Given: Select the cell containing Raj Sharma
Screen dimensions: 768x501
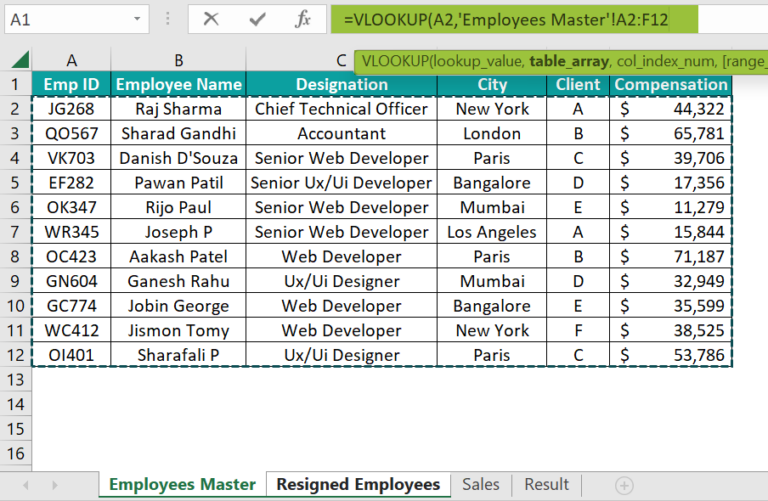Looking at the screenshot, I should [x=178, y=109].
